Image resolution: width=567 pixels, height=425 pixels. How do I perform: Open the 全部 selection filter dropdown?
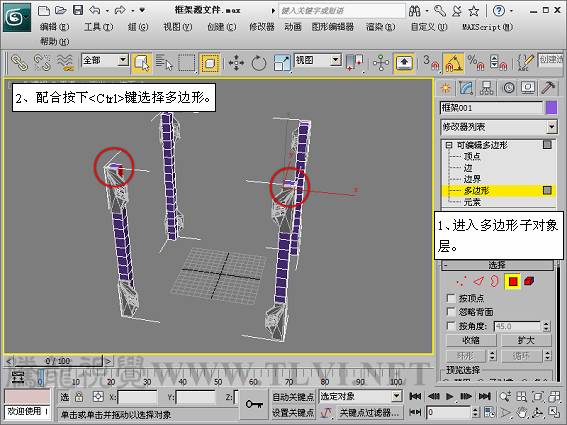[123, 60]
